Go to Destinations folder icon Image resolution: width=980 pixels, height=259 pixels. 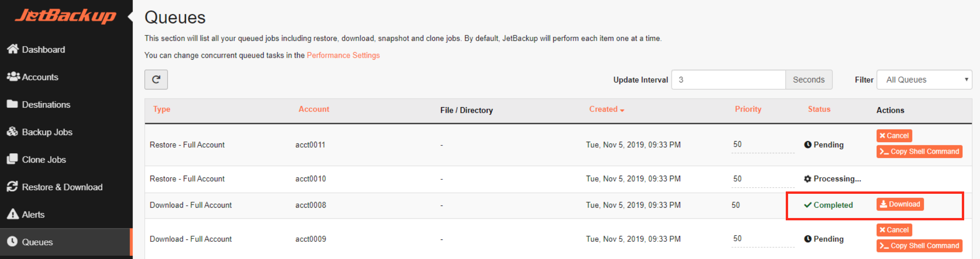tap(13, 104)
